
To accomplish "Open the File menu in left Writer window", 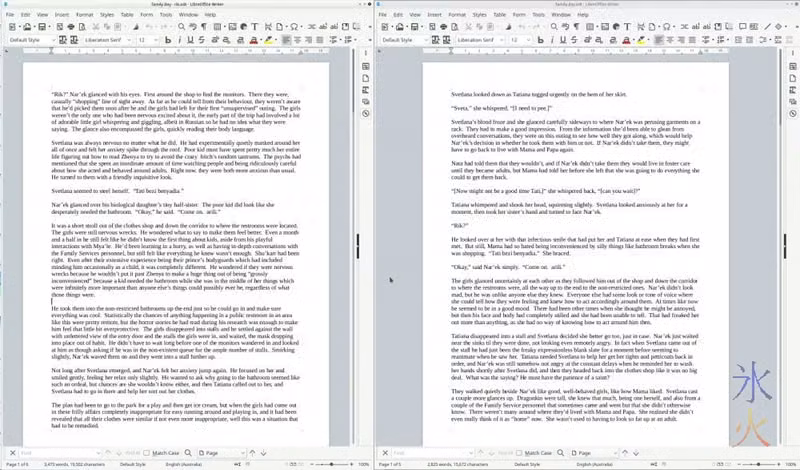I will pos(10,15).
